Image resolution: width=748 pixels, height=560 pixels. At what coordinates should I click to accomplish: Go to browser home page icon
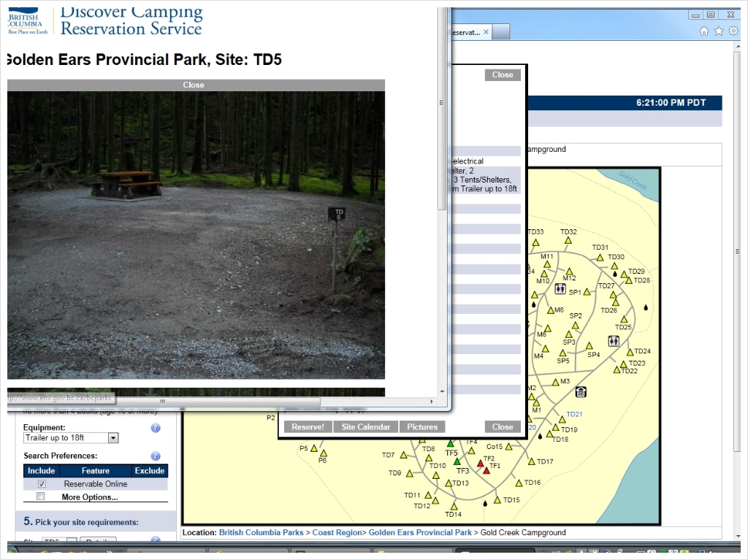click(x=704, y=31)
